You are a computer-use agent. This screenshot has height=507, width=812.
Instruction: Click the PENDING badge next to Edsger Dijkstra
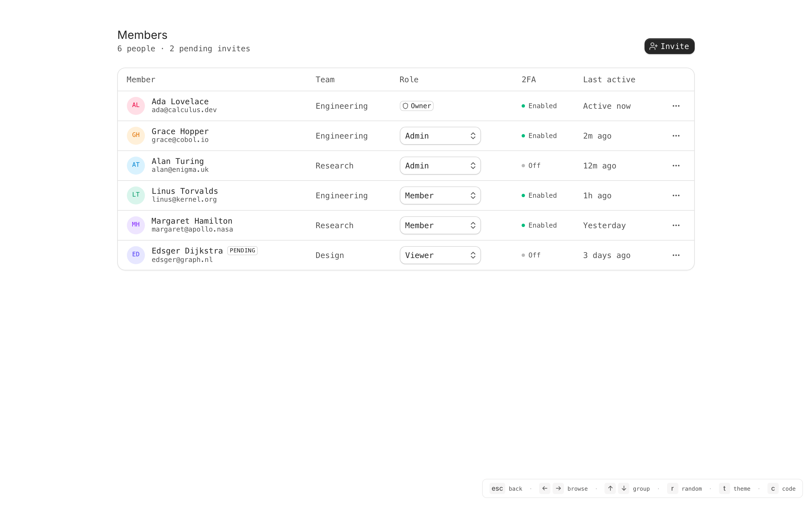(242, 250)
